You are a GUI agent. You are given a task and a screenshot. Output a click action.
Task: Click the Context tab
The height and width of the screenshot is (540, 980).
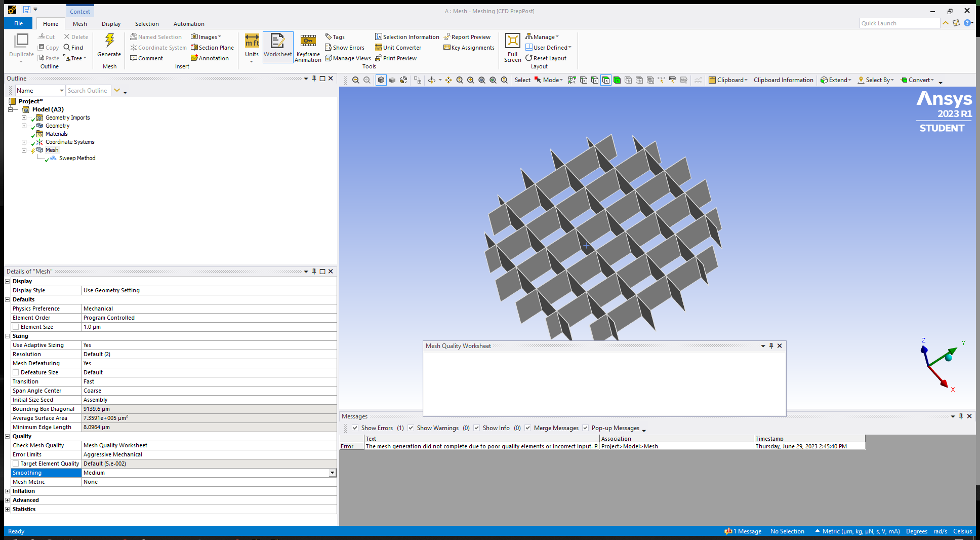coord(80,11)
